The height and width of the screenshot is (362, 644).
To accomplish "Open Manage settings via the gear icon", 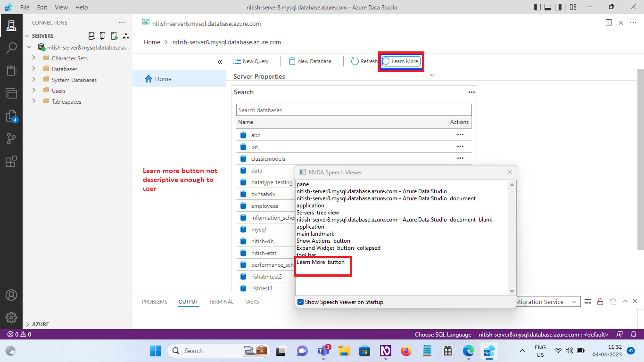I will pyautogui.click(x=11, y=317).
